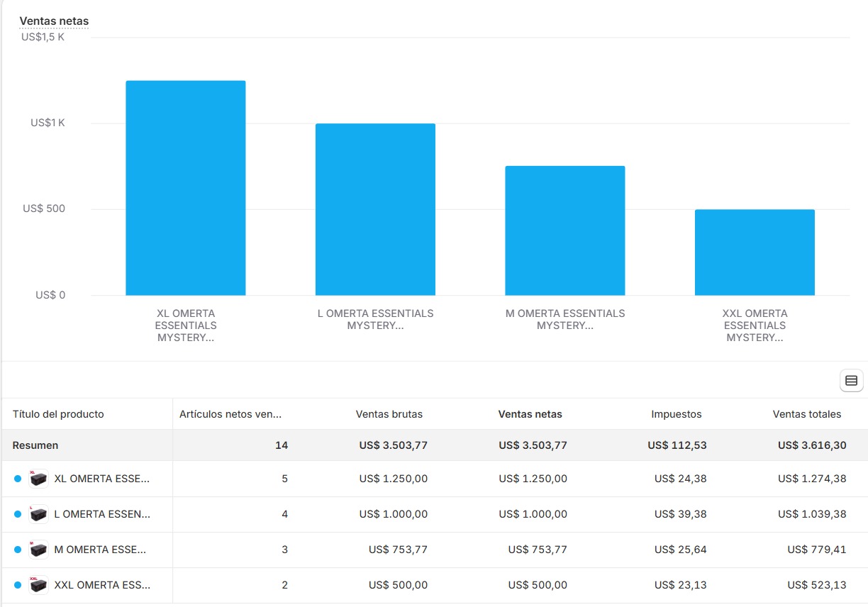
Task: Click the US$1,5 K axis label
Action: (x=43, y=37)
